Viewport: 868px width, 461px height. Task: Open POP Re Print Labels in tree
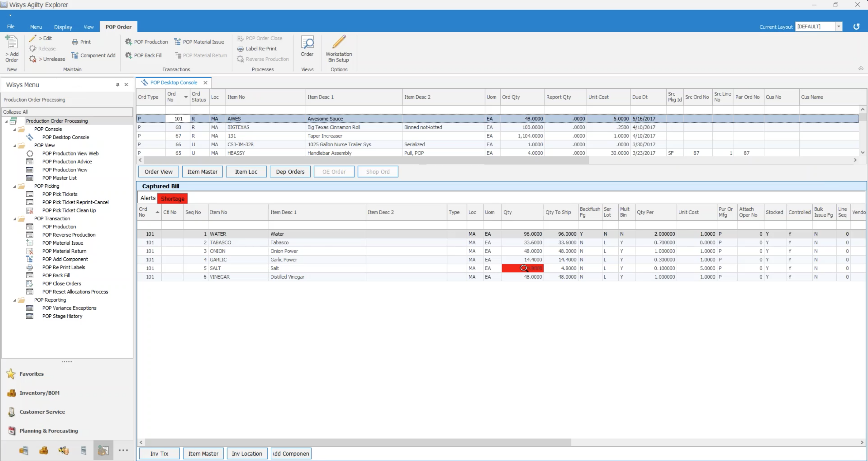pyautogui.click(x=64, y=267)
